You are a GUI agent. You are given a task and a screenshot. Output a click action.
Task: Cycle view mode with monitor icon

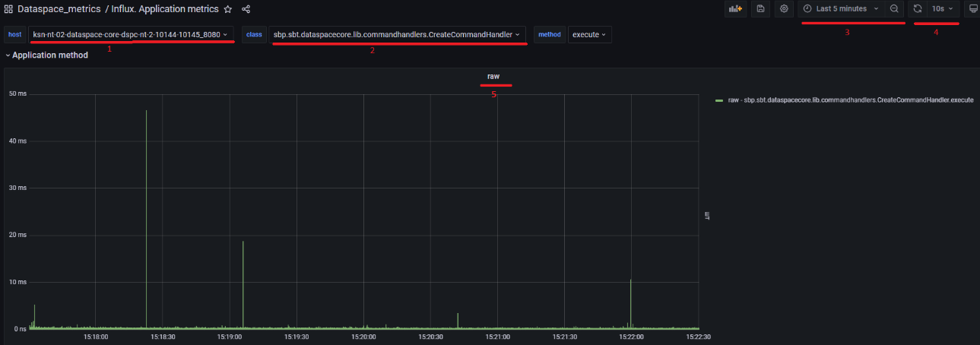click(973, 9)
